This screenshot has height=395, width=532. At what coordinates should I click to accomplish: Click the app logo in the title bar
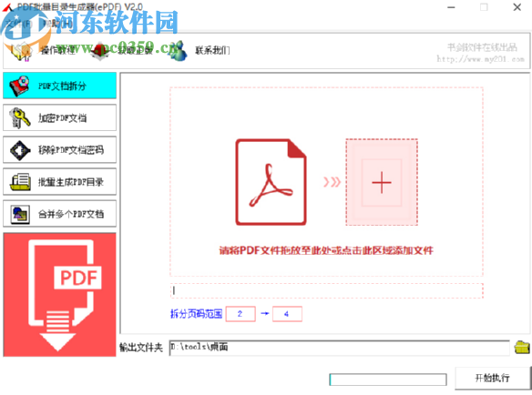click(x=7, y=6)
